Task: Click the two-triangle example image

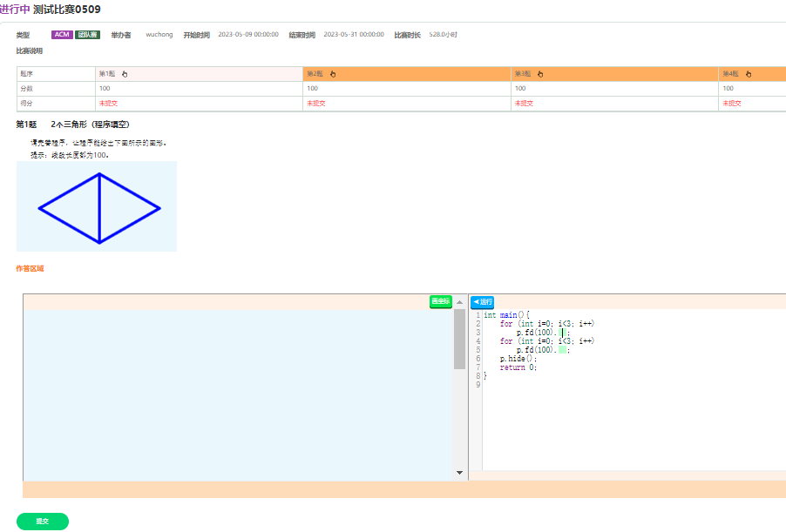Action: click(97, 206)
